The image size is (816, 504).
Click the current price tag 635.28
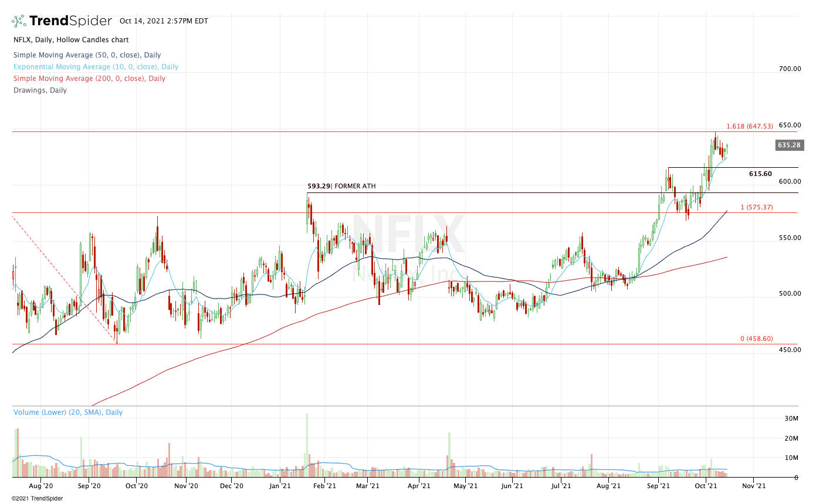coord(790,145)
